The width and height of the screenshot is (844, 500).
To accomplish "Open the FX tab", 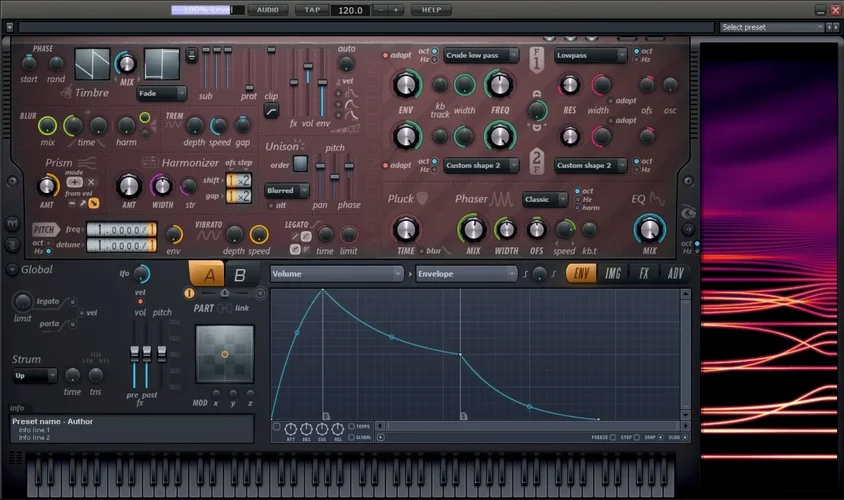I will 645,273.
